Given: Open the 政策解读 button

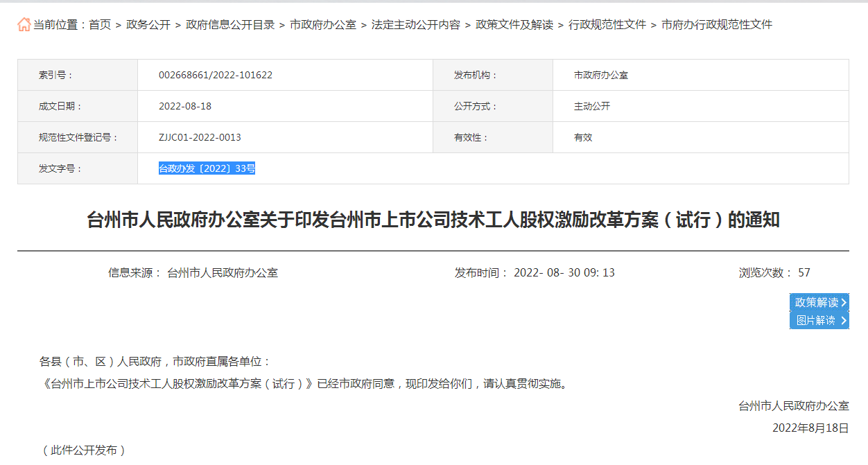Looking at the screenshot, I should [819, 302].
